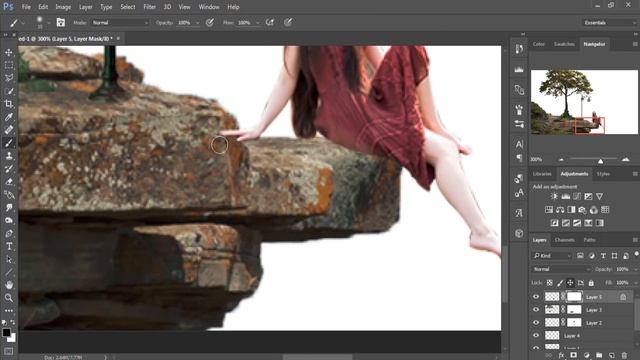Toggle lock transparent pixels
The height and width of the screenshot is (360, 640).
[549, 282]
